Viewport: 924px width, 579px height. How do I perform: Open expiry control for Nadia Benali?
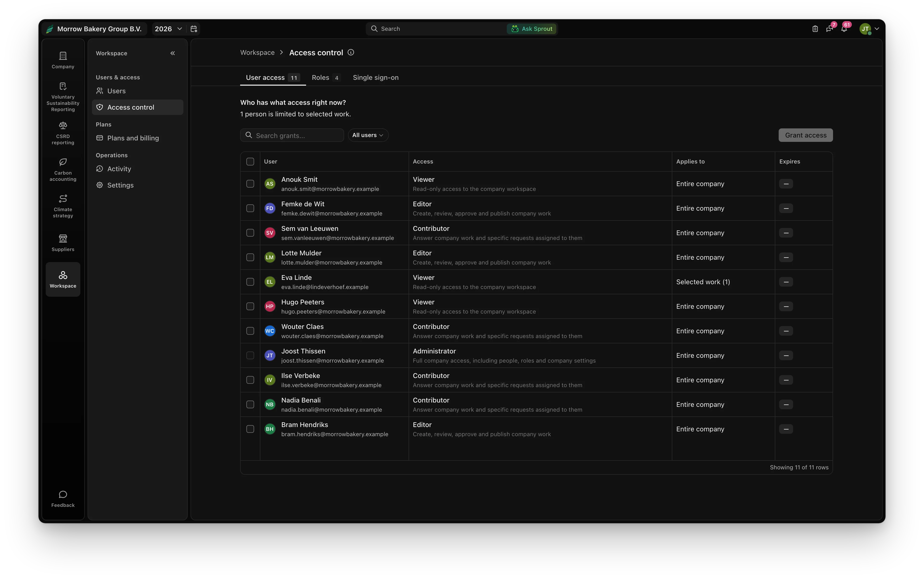pos(786,404)
